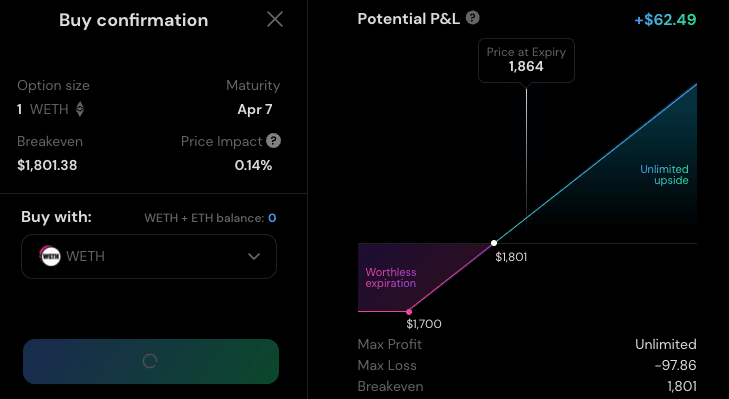Select the $1,801 breakeven point on chart
This screenshot has height=399, width=729.
pos(494,243)
